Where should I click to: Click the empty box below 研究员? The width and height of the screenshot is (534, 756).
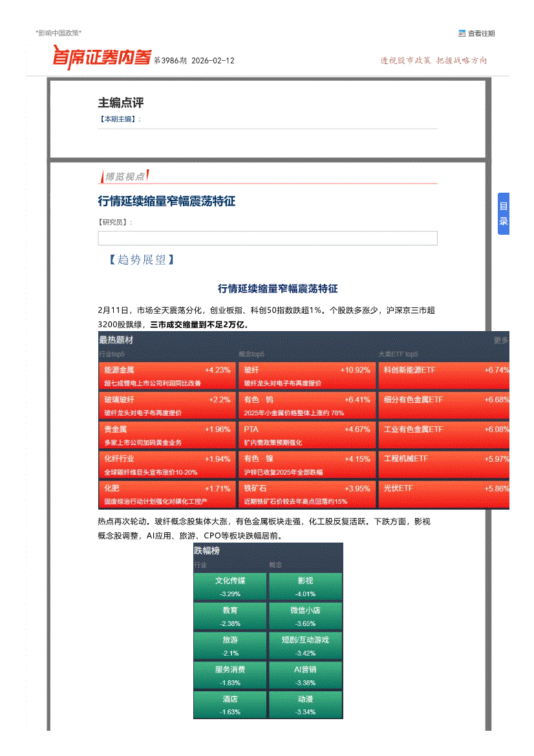267,239
